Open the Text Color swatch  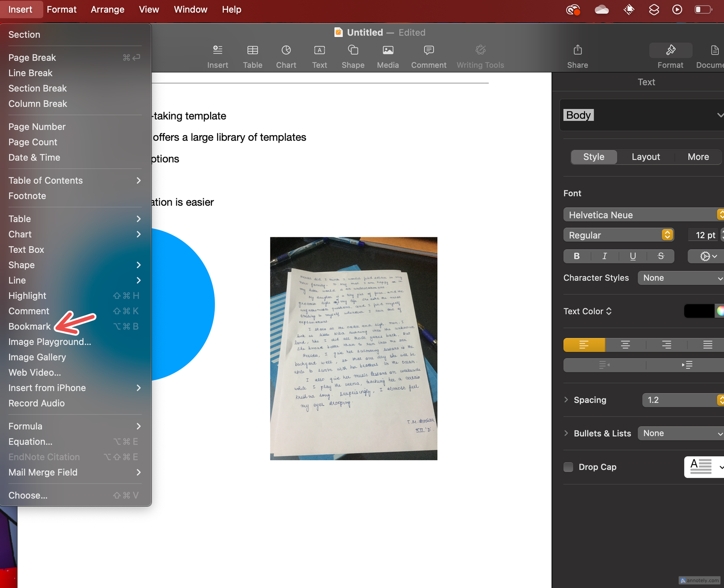pyautogui.click(x=700, y=311)
